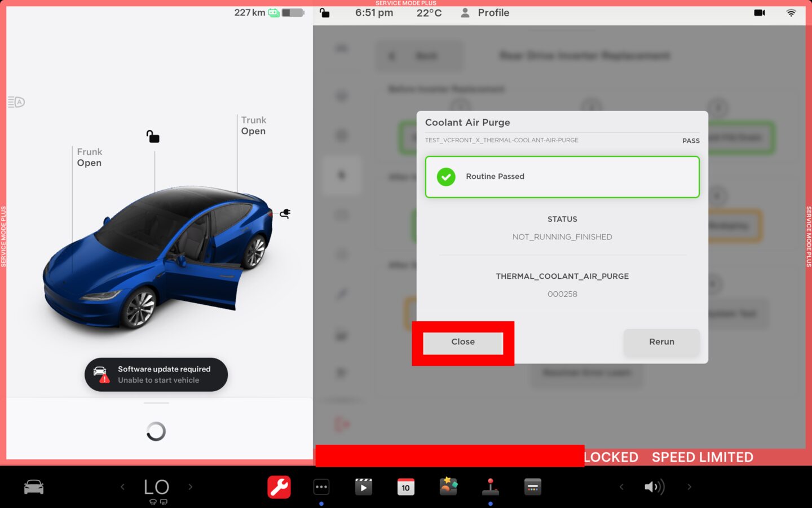The height and width of the screenshot is (508, 812).
Task: Increase volume with the right chevron
Action: (689, 487)
